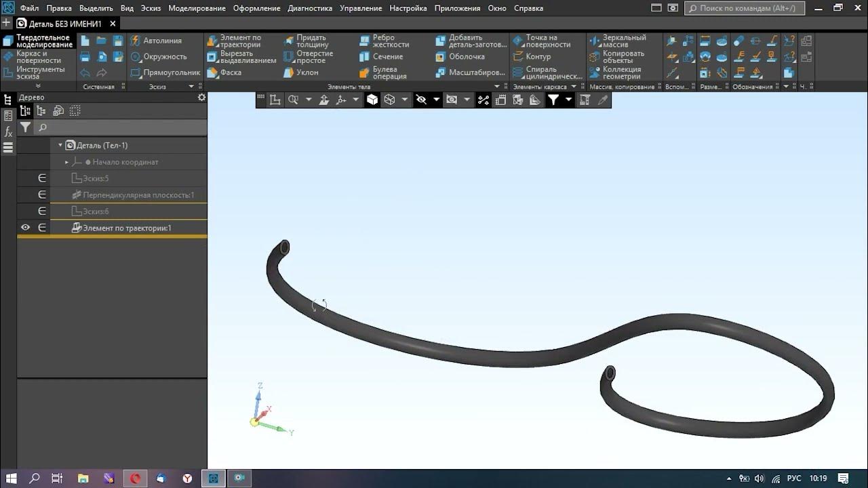Select the Прямоугольник rectangle tool
This screenshot has width=868, height=488.
(165, 72)
